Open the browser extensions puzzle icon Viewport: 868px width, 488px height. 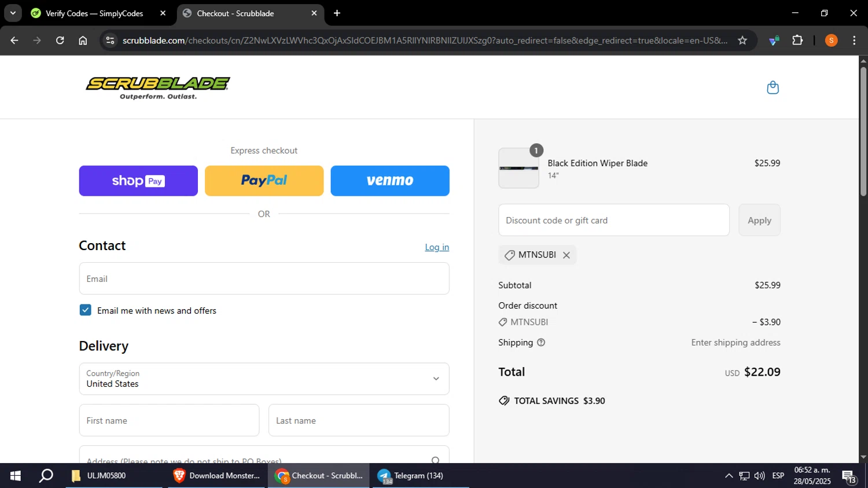click(797, 41)
